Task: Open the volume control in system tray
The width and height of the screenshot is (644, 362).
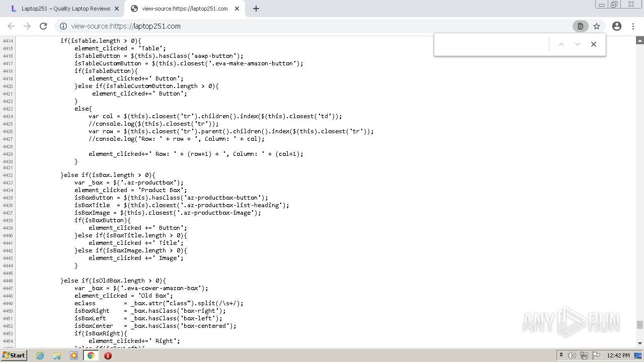Action: click(x=572, y=355)
